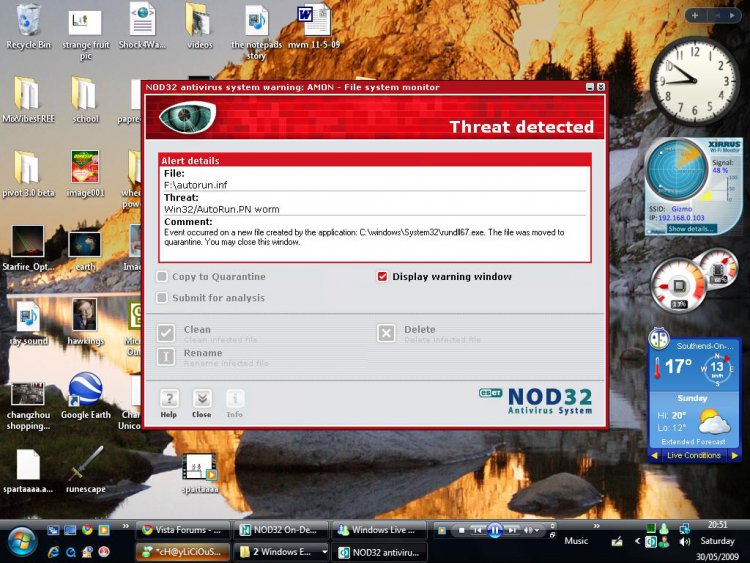Open the system volume speaker icon
This screenshot has width=750, height=563.
click(684, 541)
